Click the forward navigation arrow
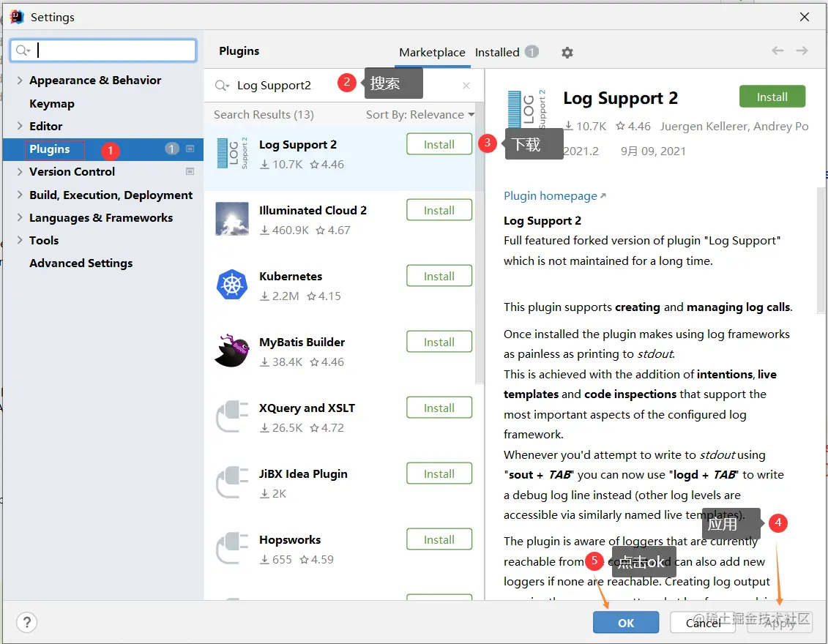The width and height of the screenshot is (828, 644). click(x=802, y=50)
